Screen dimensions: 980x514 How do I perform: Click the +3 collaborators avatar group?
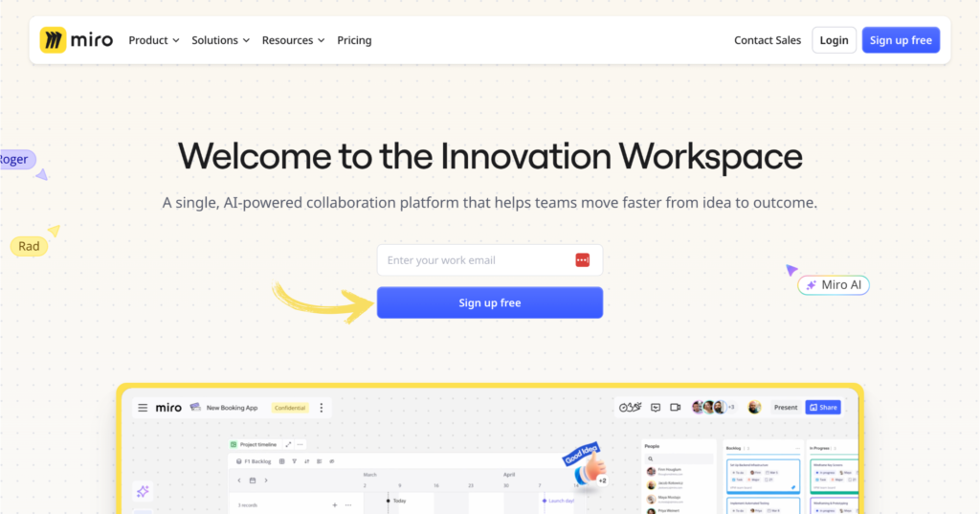tap(714, 407)
